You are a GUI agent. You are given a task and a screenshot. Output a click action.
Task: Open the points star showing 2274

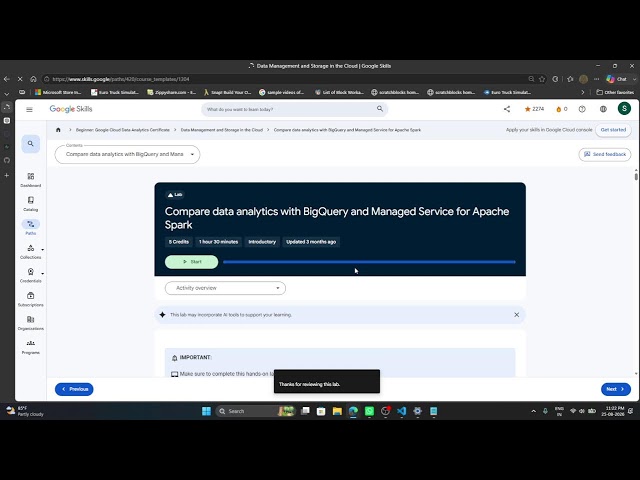[x=534, y=109]
